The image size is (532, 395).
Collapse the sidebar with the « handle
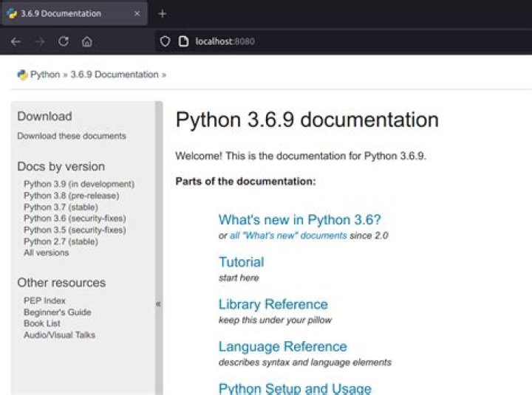coord(158,303)
